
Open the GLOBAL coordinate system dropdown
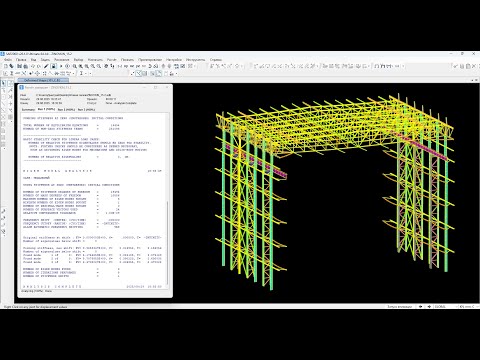click(x=444, y=306)
